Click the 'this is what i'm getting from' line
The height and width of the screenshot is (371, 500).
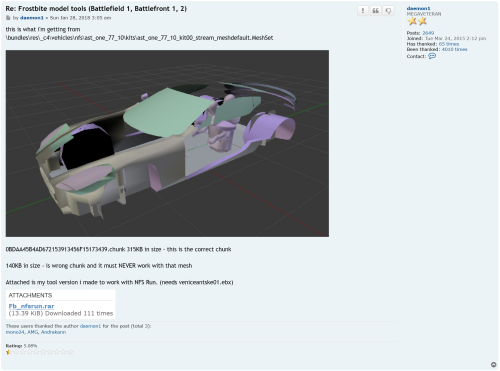coord(43,29)
